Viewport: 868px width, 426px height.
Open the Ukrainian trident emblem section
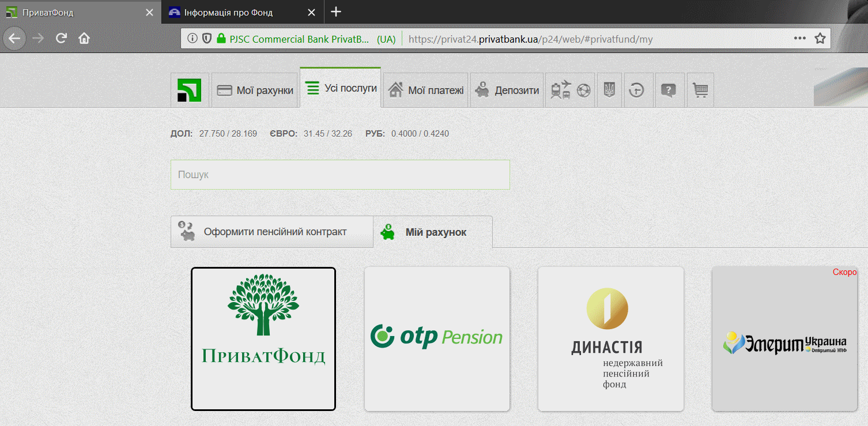[x=609, y=90]
